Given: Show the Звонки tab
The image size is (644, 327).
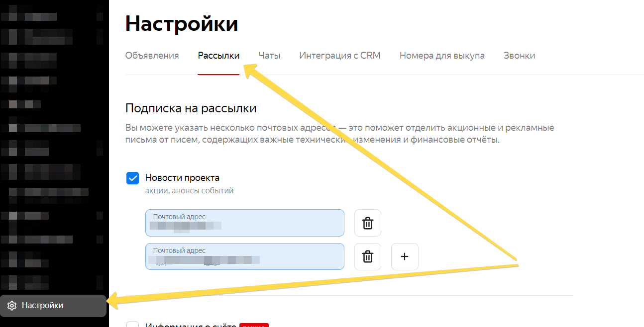Looking at the screenshot, I should (x=519, y=56).
